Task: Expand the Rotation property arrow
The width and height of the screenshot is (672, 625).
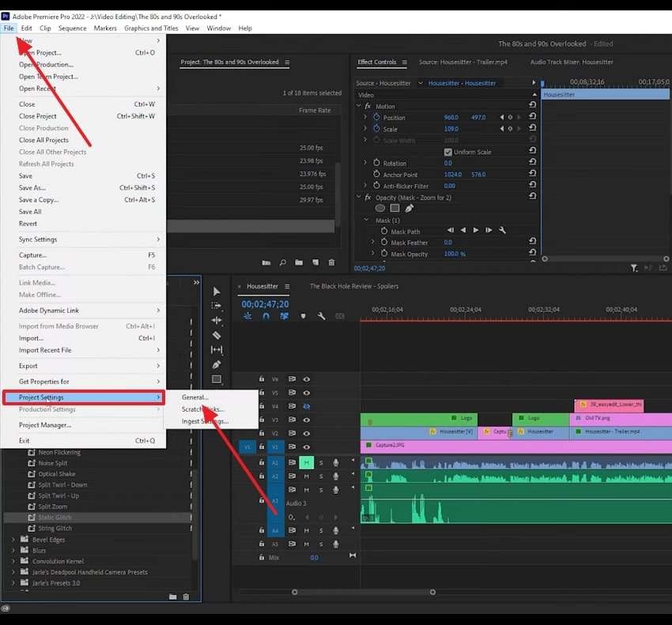Action: click(x=365, y=163)
